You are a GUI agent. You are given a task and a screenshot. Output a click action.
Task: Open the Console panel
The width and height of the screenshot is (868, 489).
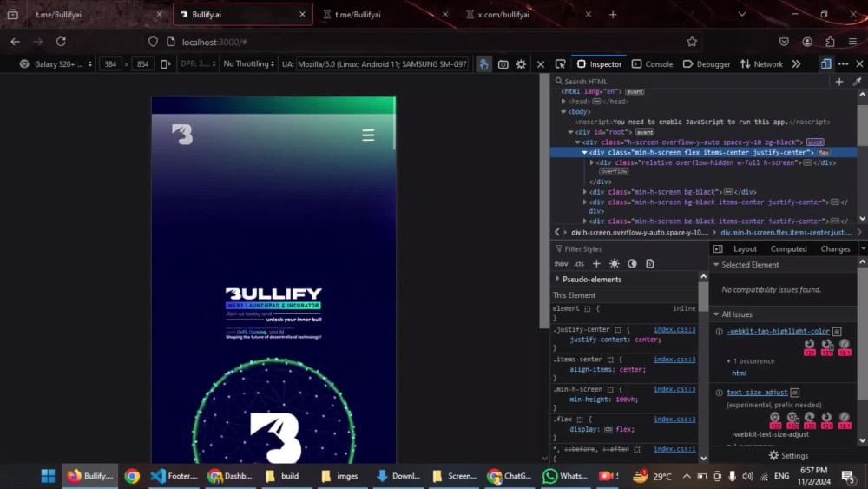(652, 64)
